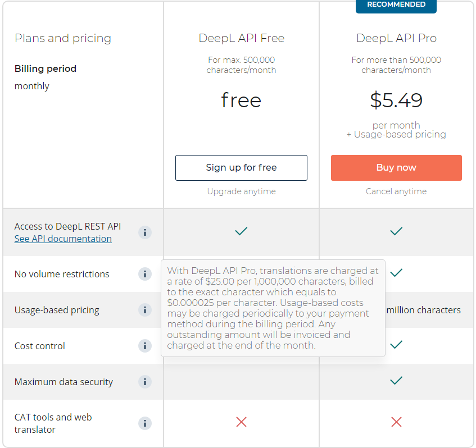
Task: Click the Usage-based pricing info icon
Action: click(145, 310)
